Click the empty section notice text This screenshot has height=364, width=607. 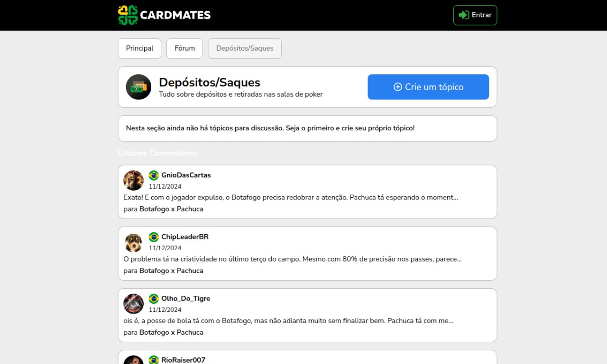270,128
